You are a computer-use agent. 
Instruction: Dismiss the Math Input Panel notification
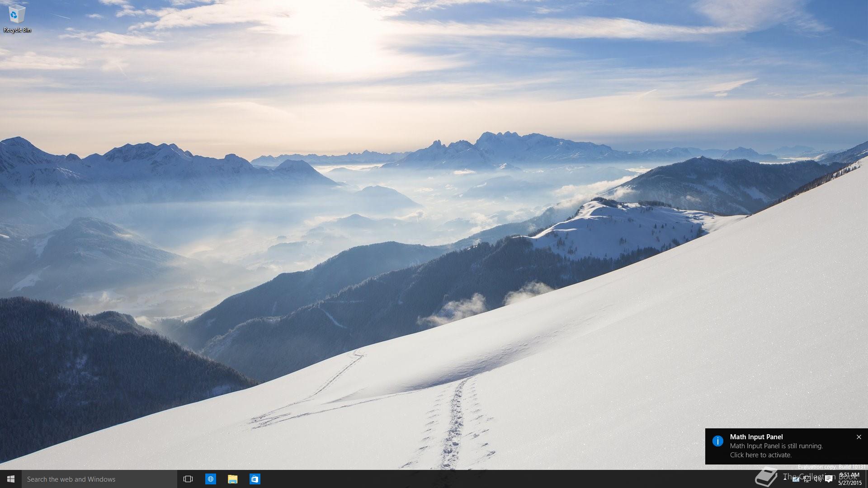859,437
